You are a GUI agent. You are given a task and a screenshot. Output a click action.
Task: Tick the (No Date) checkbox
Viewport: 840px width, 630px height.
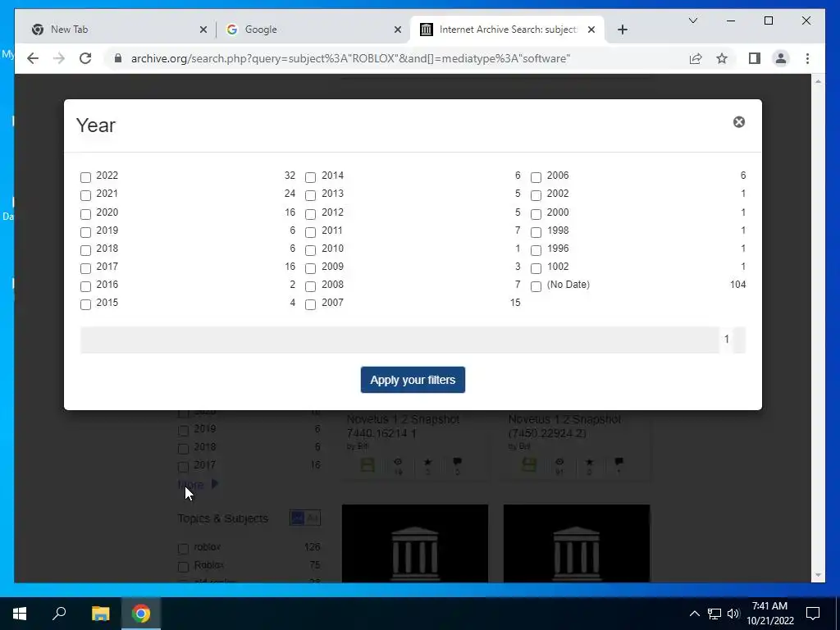(536, 286)
